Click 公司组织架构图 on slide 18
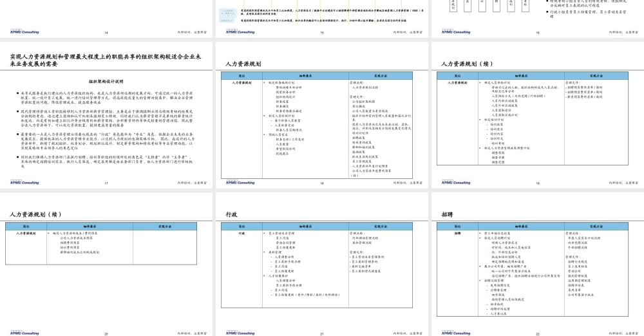The image size is (644, 336). coord(363,102)
